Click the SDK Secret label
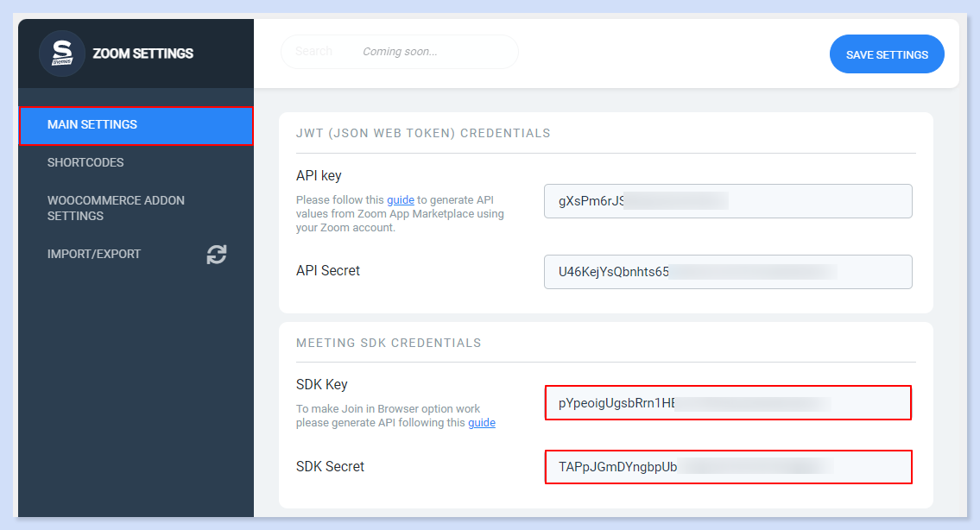The width and height of the screenshot is (980, 530). (330, 466)
